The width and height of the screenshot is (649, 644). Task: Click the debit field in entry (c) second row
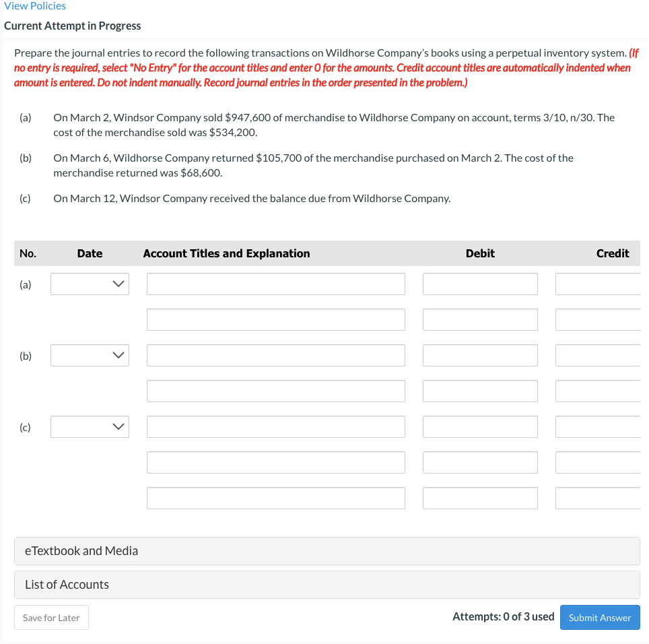pos(480,462)
